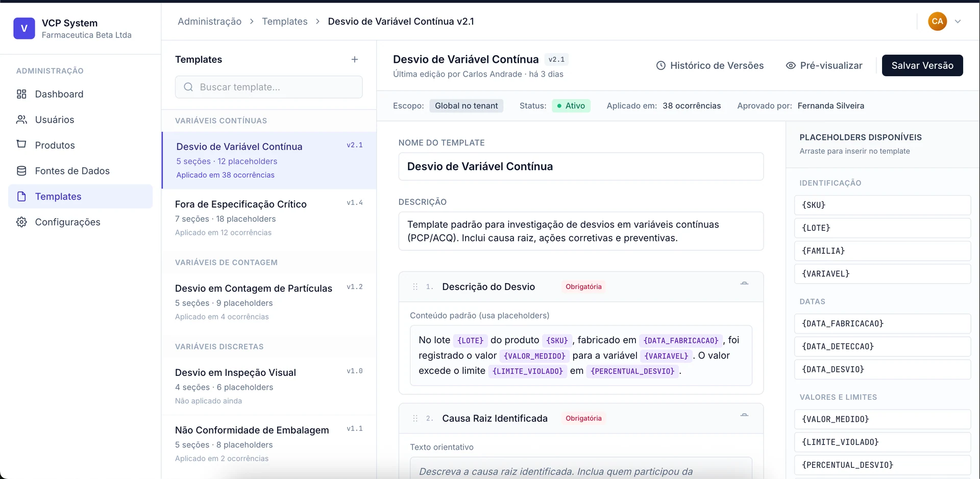Click the "+" icon to add a new template
The image size is (980, 479).
click(x=355, y=59)
